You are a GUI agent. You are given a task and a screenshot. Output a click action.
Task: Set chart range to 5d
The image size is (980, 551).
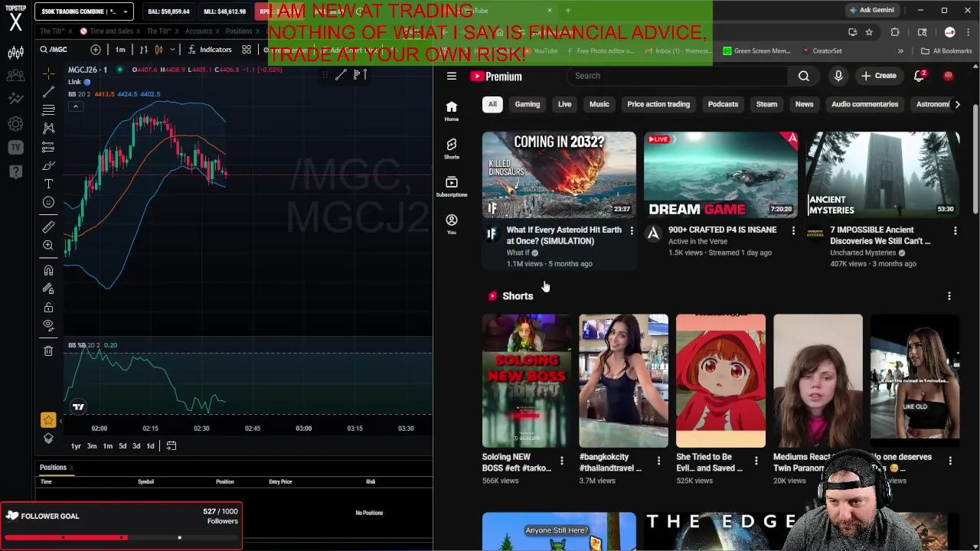coord(122,446)
